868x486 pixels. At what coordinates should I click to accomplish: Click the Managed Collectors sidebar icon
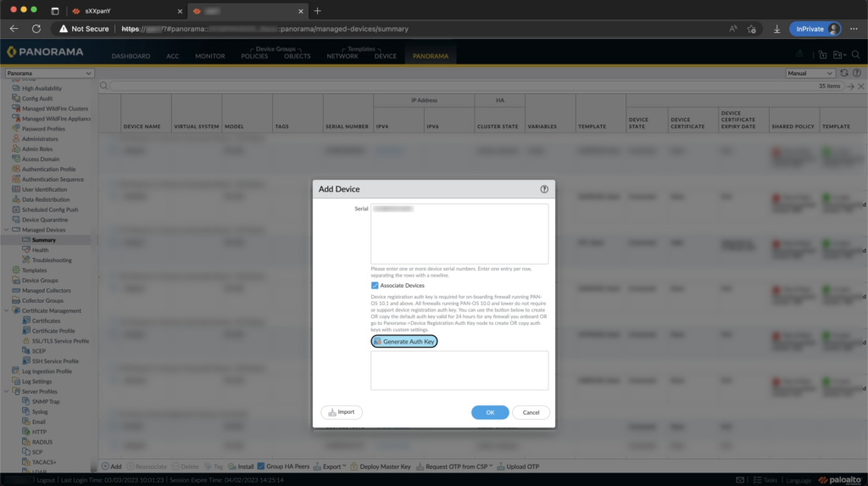[x=16, y=290]
